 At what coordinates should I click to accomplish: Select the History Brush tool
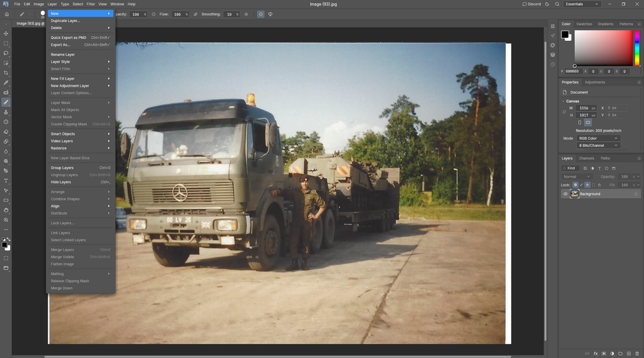pyautogui.click(x=6, y=122)
